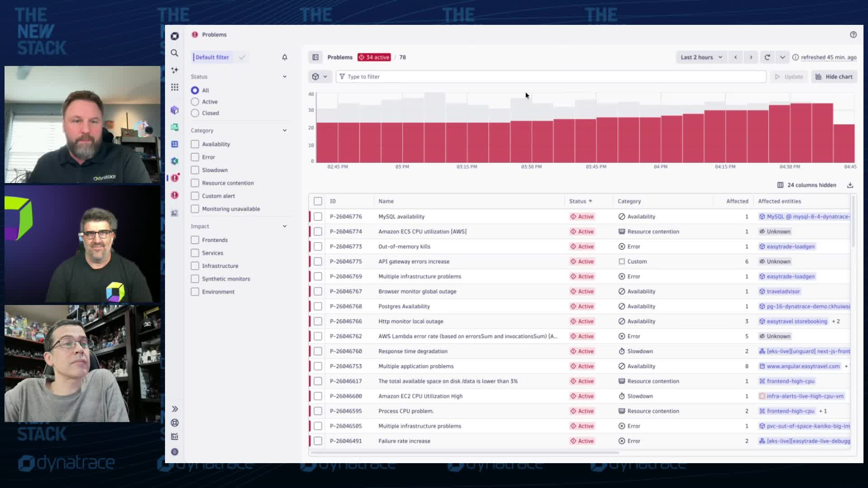Click the Active status of Postgres Availability
This screenshot has height=488, width=868.
[582, 306]
